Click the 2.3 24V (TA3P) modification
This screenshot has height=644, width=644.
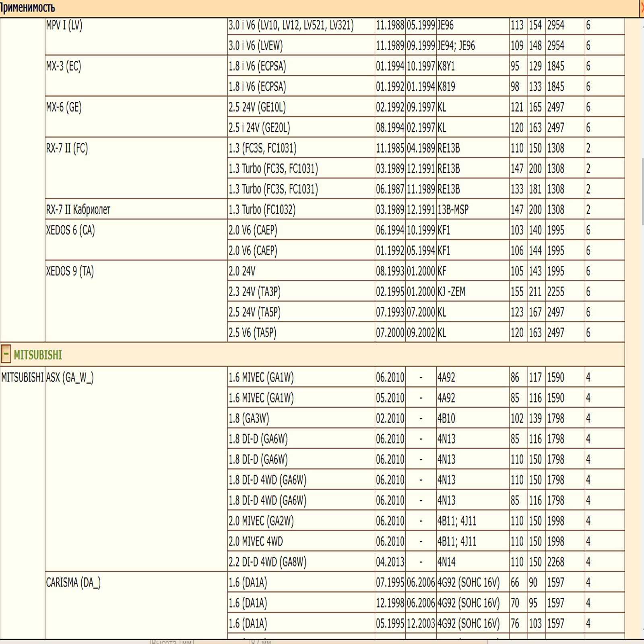254,292
